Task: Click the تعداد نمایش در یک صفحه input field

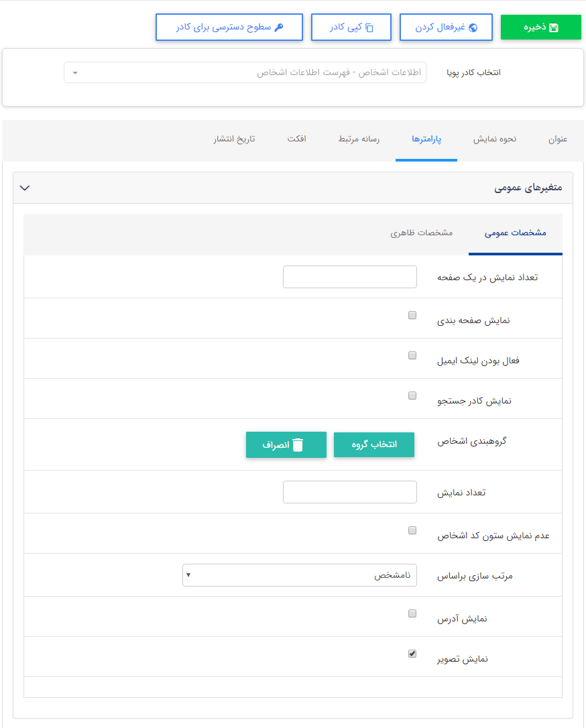Action: click(349, 277)
